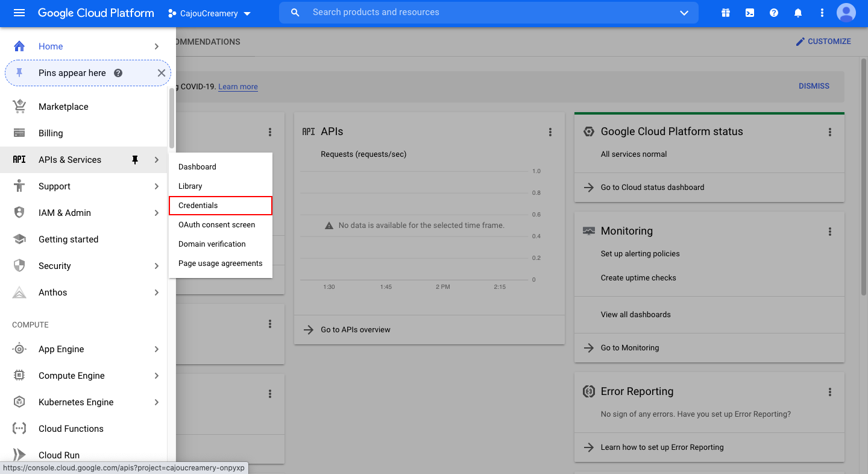Viewport: 868px width, 474px height.
Task: Unpin APIs & Services using pin icon
Action: click(x=135, y=160)
